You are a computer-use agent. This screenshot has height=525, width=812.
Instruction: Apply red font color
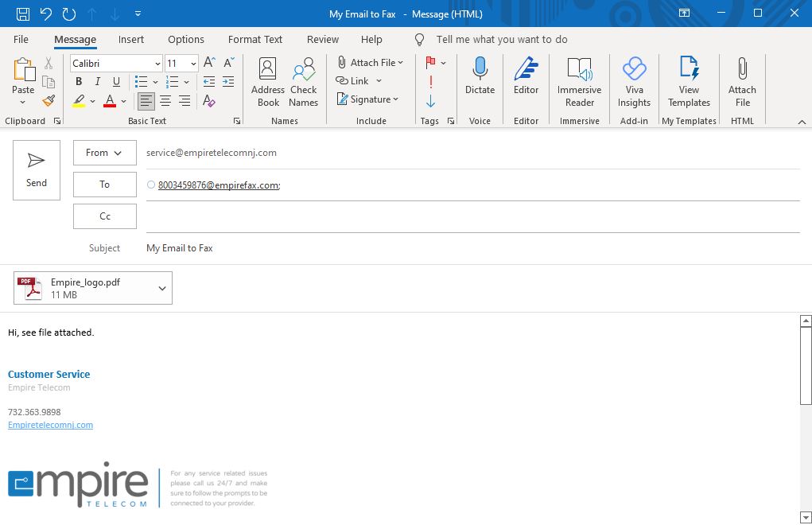point(110,100)
